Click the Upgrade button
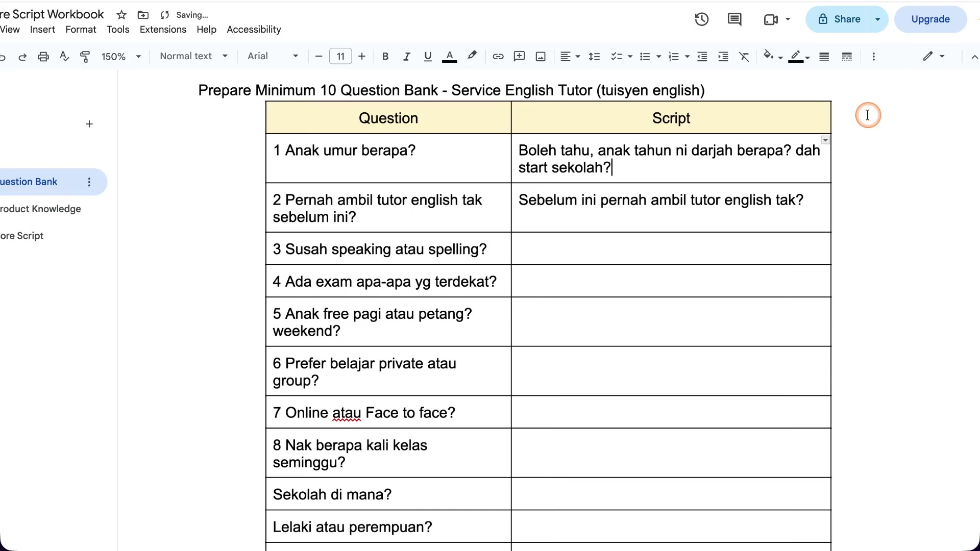980x551 pixels. click(930, 19)
